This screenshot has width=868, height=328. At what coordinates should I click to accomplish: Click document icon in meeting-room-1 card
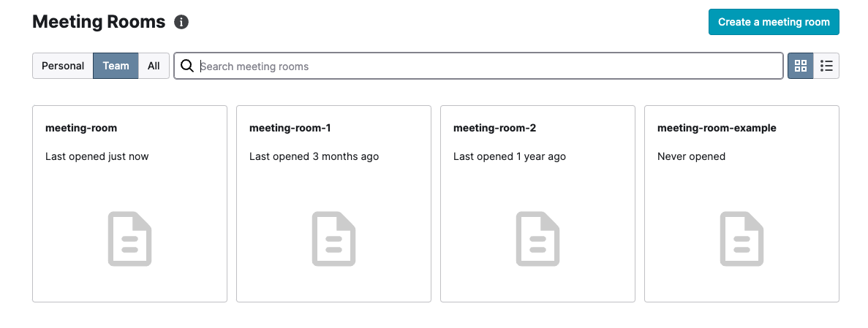[x=333, y=239]
